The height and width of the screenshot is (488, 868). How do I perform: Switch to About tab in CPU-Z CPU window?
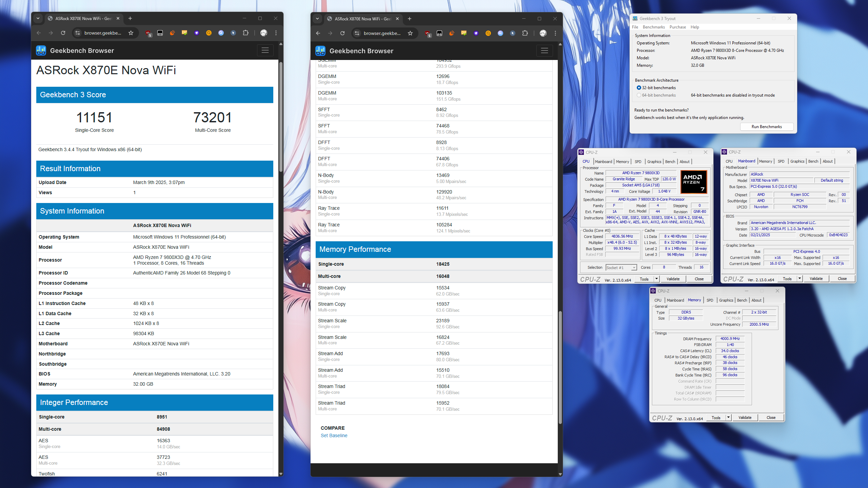(684, 162)
